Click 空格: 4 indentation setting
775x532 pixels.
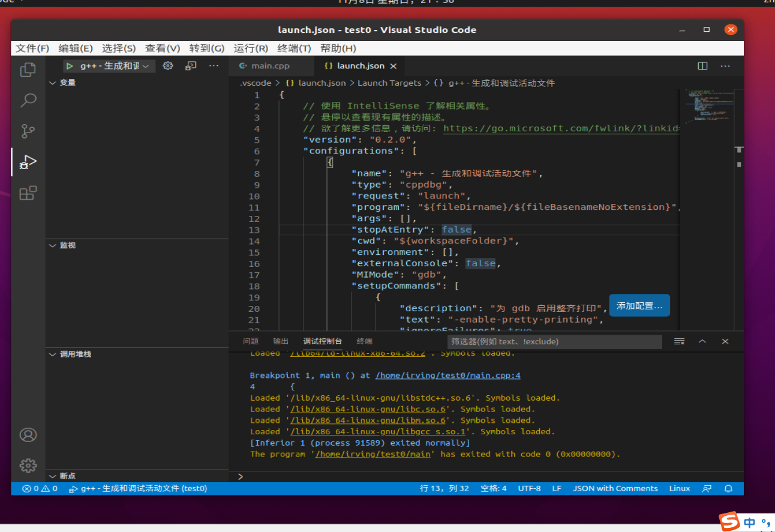(494, 488)
